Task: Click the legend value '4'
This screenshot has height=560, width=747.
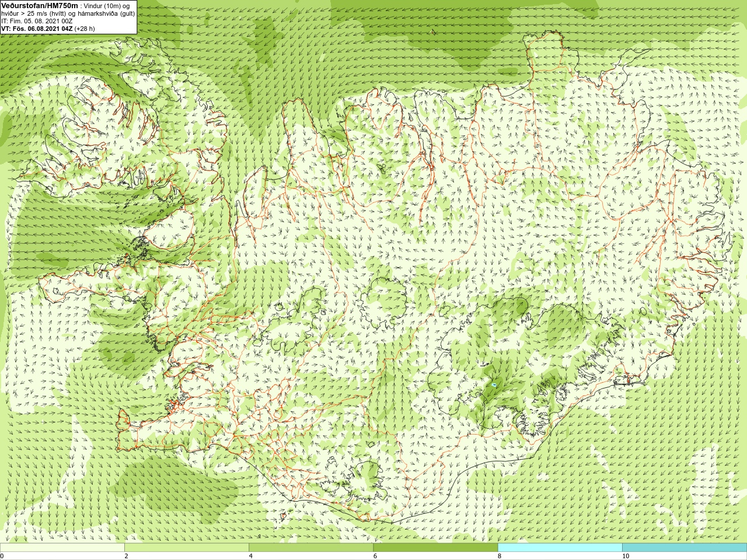Action: (250, 556)
